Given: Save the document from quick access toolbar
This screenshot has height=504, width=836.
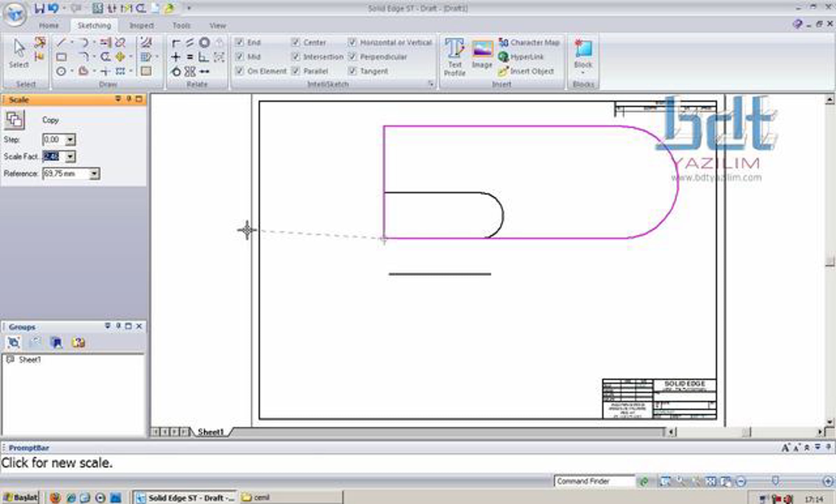Looking at the screenshot, I should (39, 8).
